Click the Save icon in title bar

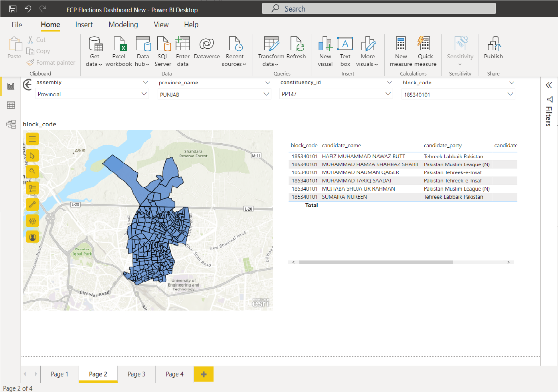(13, 9)
